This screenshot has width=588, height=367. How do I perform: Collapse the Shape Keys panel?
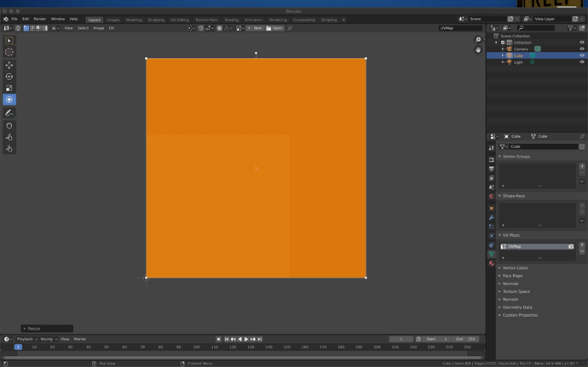(513, 196)
